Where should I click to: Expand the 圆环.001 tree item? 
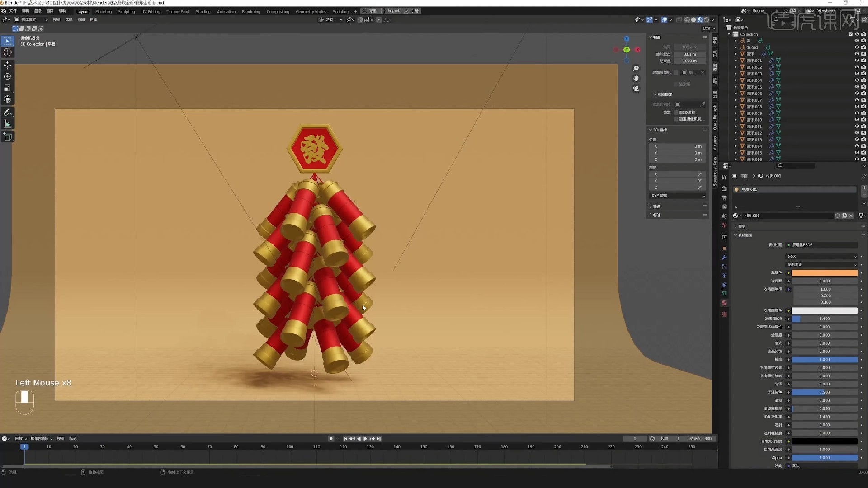pos(736,61)
